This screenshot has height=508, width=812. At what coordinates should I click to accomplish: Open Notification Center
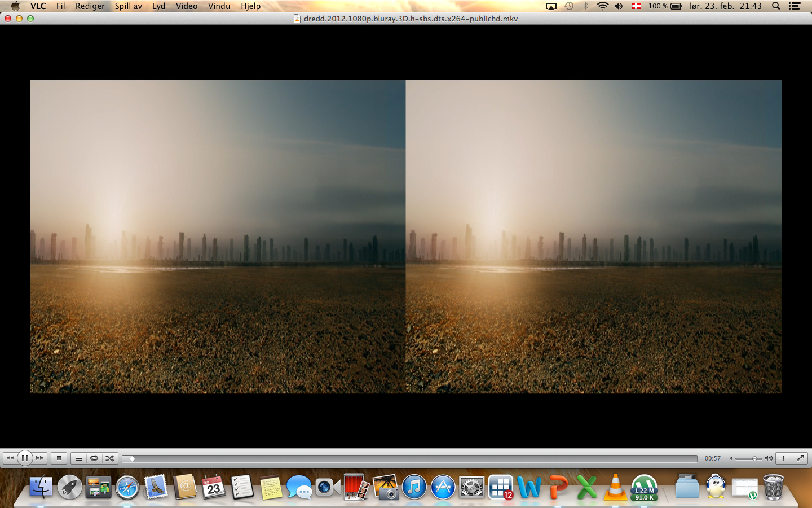(x=795, y=6)
